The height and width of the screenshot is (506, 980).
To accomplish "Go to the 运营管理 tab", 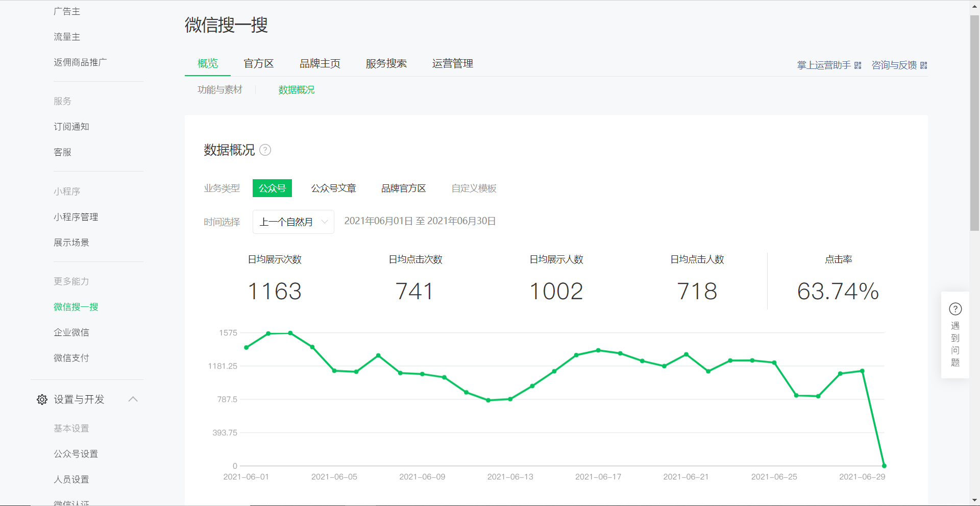I will (x=453, y=63).
